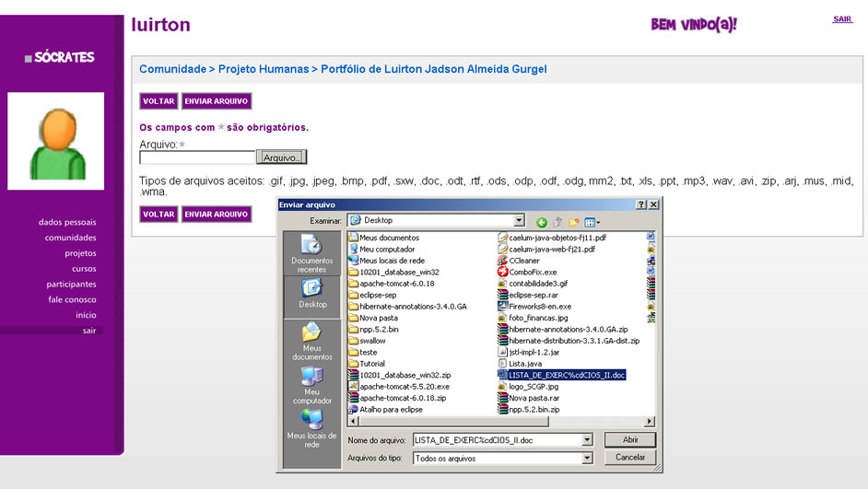Expand the Examinar location dropdown
The width and height of the screenshot is (868, 489).
tap(519, 221)
